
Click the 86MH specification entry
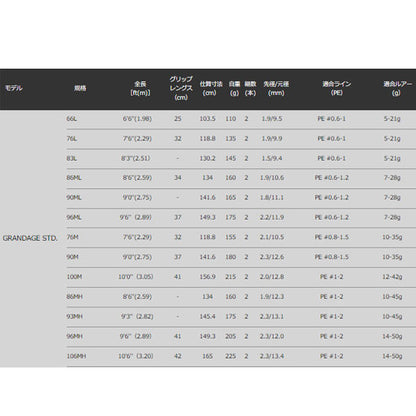point(75,297)
